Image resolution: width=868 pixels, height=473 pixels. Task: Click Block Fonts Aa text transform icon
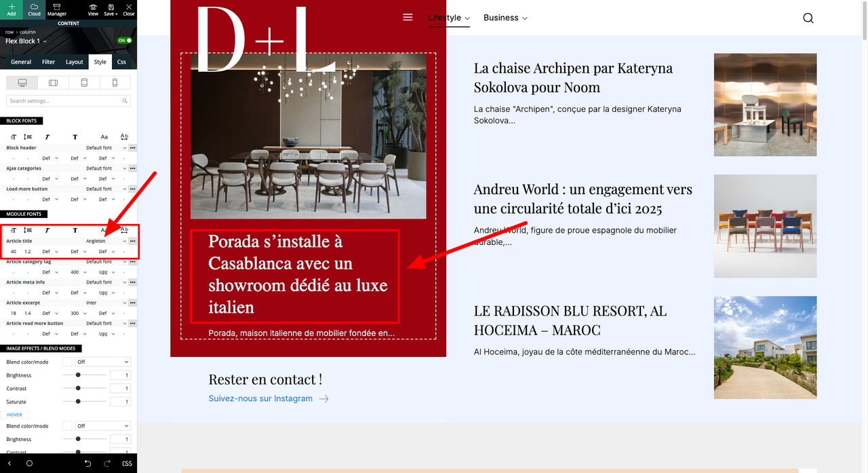104,137
